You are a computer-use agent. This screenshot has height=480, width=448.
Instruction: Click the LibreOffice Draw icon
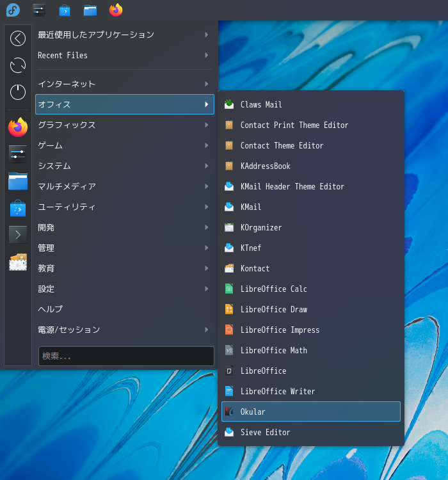(229, 309)
